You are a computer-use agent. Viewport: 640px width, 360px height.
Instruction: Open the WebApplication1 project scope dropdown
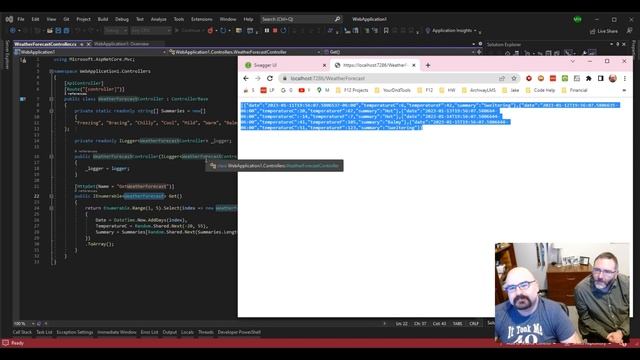(90, 52)
